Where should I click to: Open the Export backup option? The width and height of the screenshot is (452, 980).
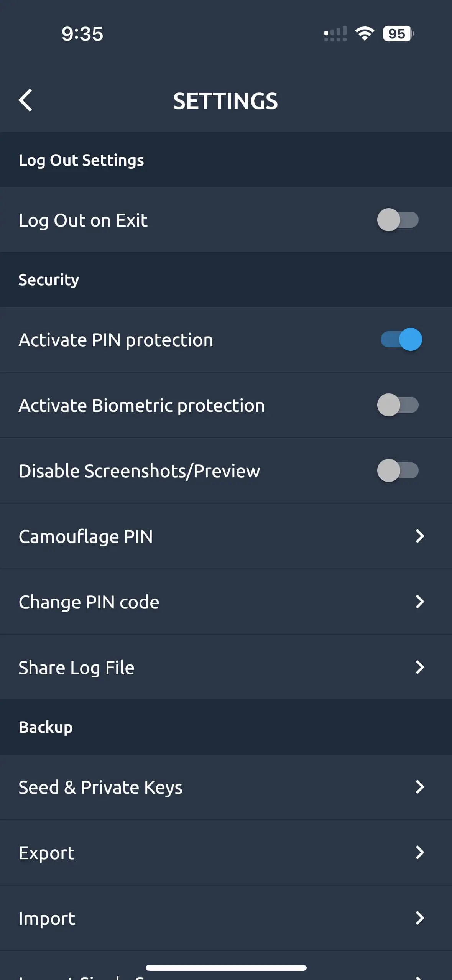[x=226, y=853]
